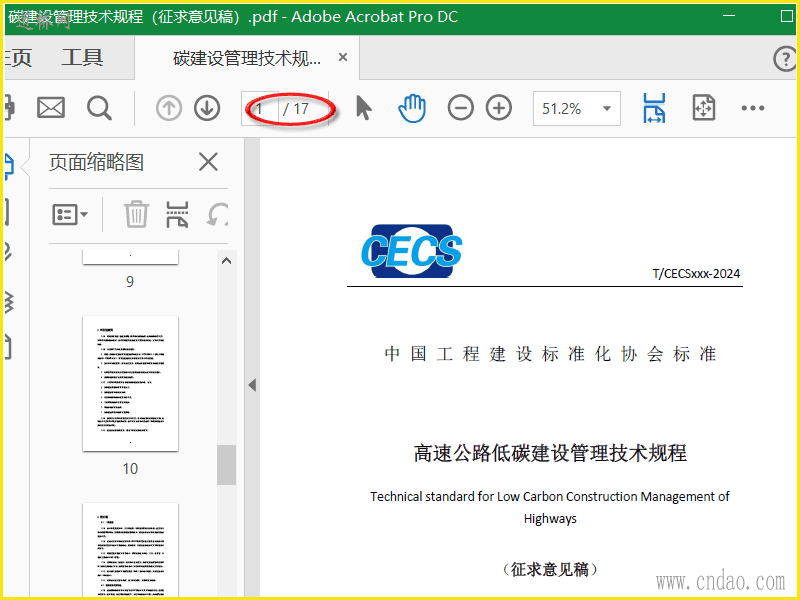Screen dimensions: 800x600
Task: Open the attachments paperclip sidebar icon
Action: coord(8,252)
